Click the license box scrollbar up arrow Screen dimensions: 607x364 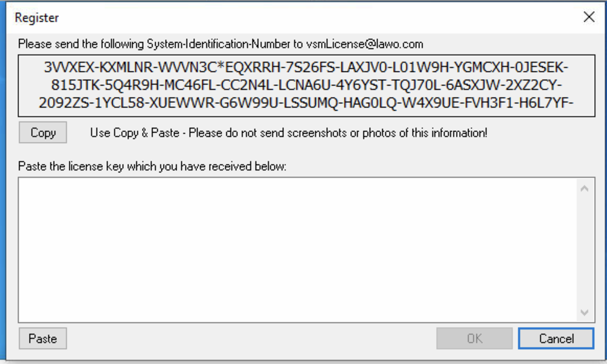(x=584, y=188)
